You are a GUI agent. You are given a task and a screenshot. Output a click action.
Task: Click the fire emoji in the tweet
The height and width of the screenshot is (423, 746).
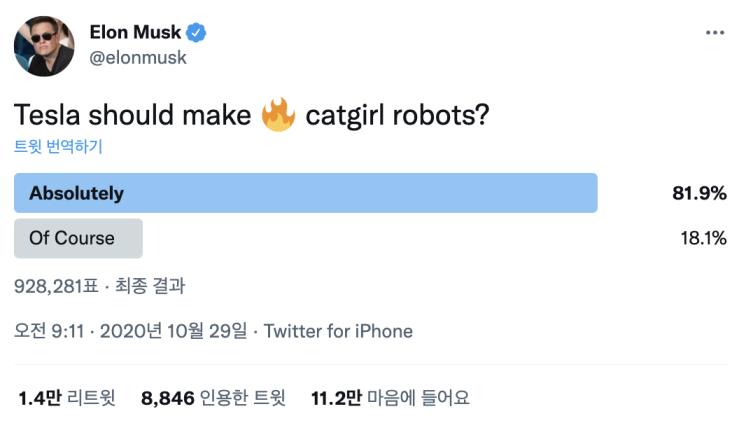278,115
